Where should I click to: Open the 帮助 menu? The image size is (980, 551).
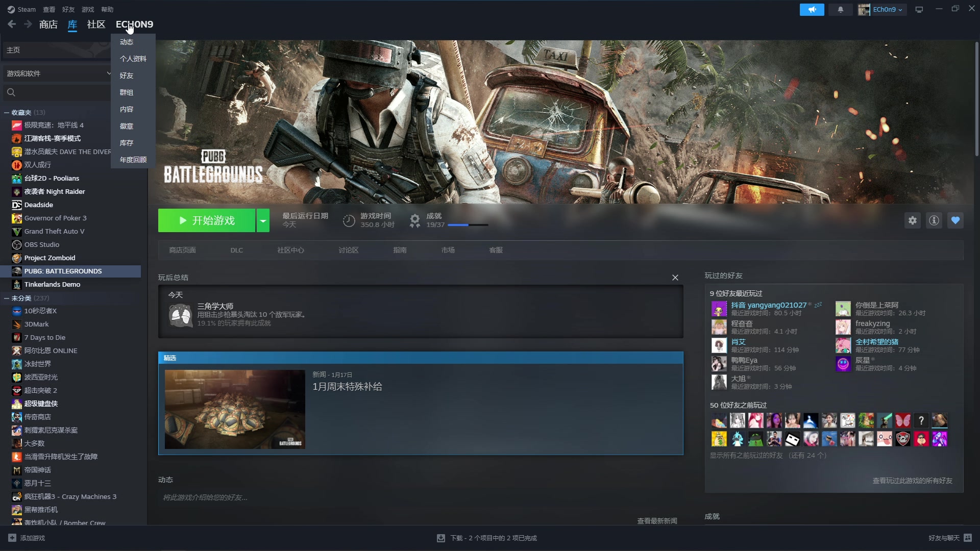tap(107, 9)
